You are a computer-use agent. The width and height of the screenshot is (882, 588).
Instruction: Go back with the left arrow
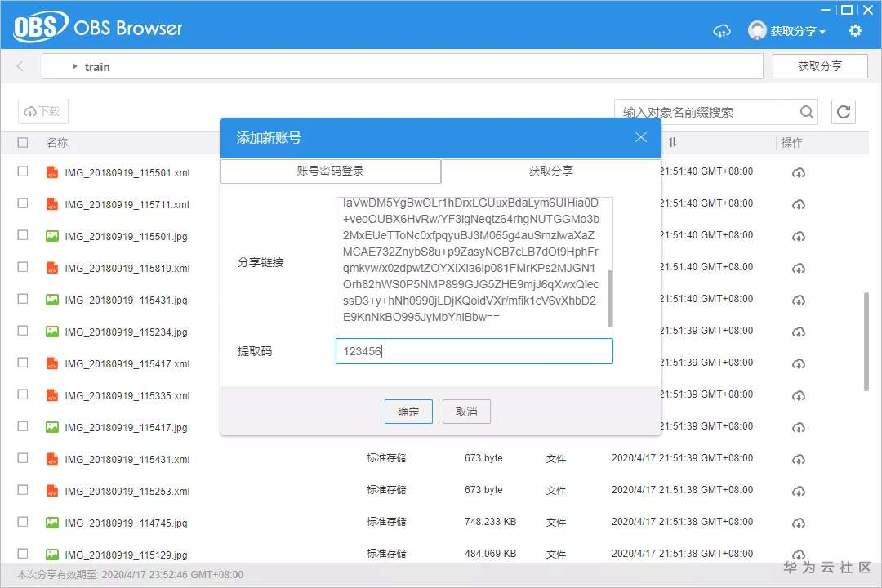tap(20, 66)
